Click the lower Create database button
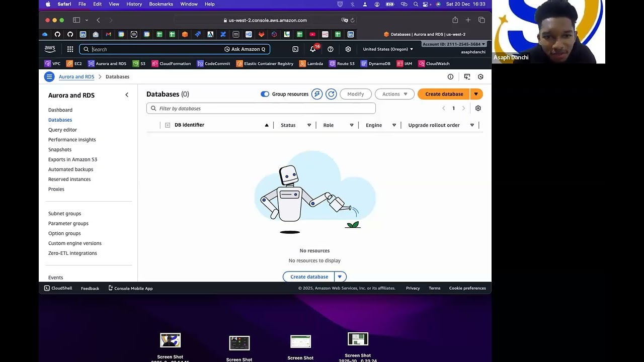Viewport: 644px width, 362px height. click(309, 277)
